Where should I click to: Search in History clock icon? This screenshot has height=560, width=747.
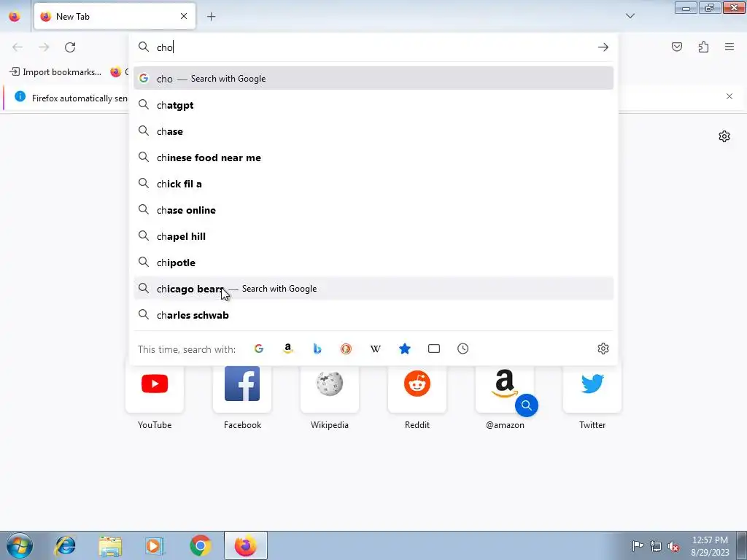pos(462,349)
